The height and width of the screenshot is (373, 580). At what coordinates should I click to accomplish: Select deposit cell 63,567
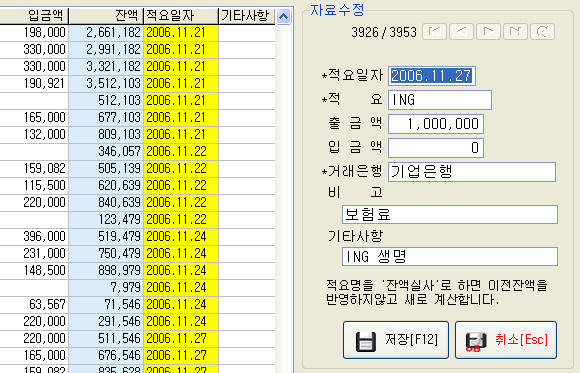pos(34,305)
